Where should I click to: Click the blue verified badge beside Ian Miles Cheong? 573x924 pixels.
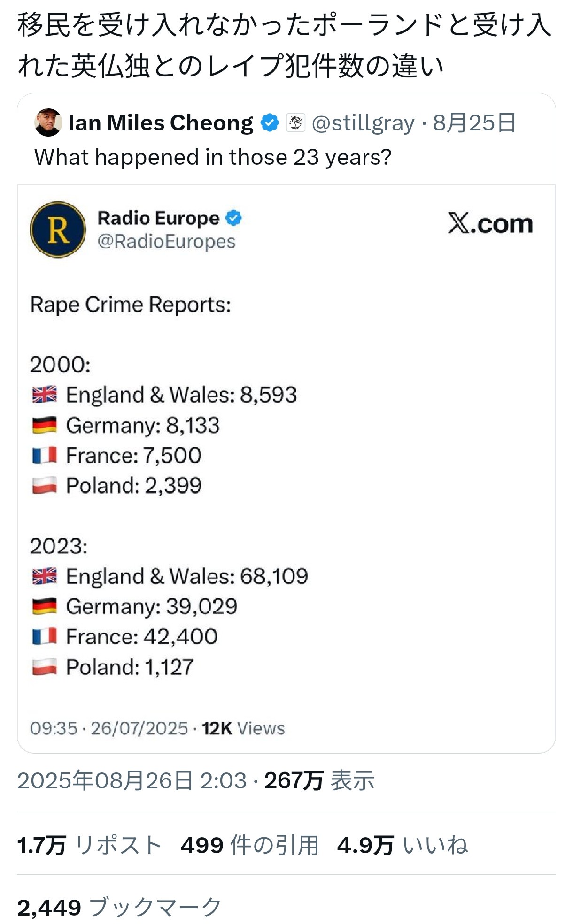pos(270,123)
